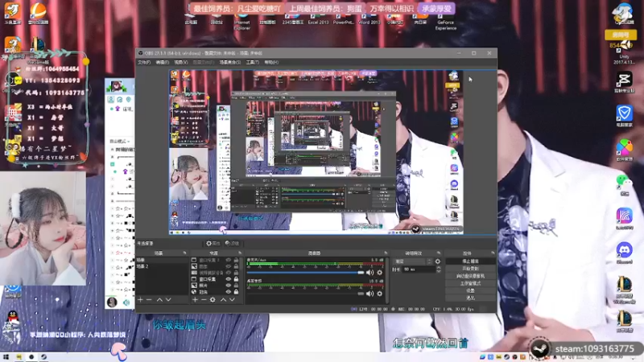This screenshot has width=644, height=362.
Task: Click Steam icon in the taskbar
Action: [43, 357]
